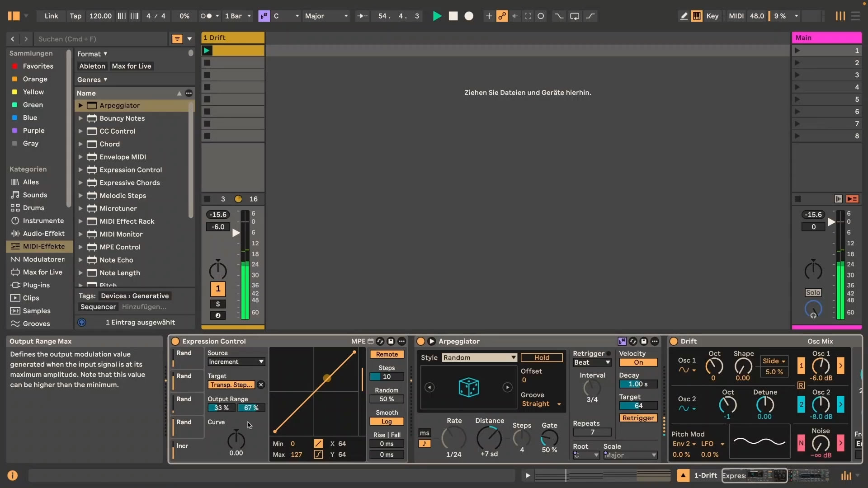Turn off the Arpeggiator Velocity On switch

[x=638, y=362]
